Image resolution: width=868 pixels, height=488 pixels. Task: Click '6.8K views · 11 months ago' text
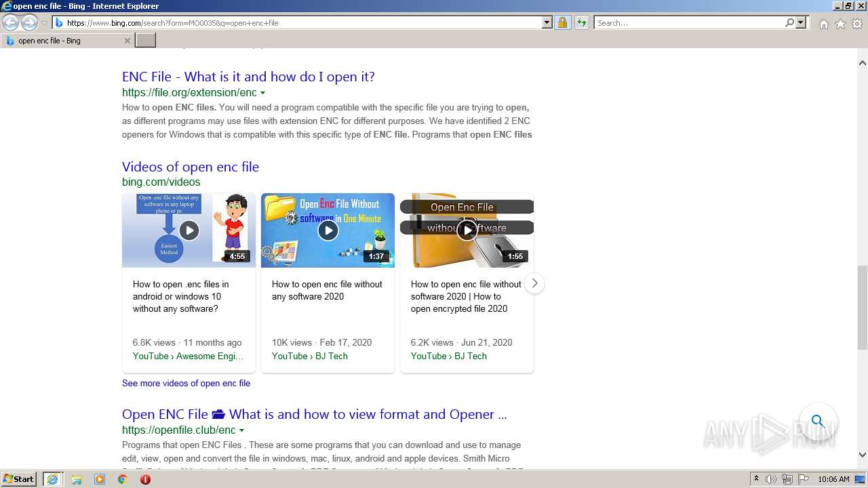point(187,343)
